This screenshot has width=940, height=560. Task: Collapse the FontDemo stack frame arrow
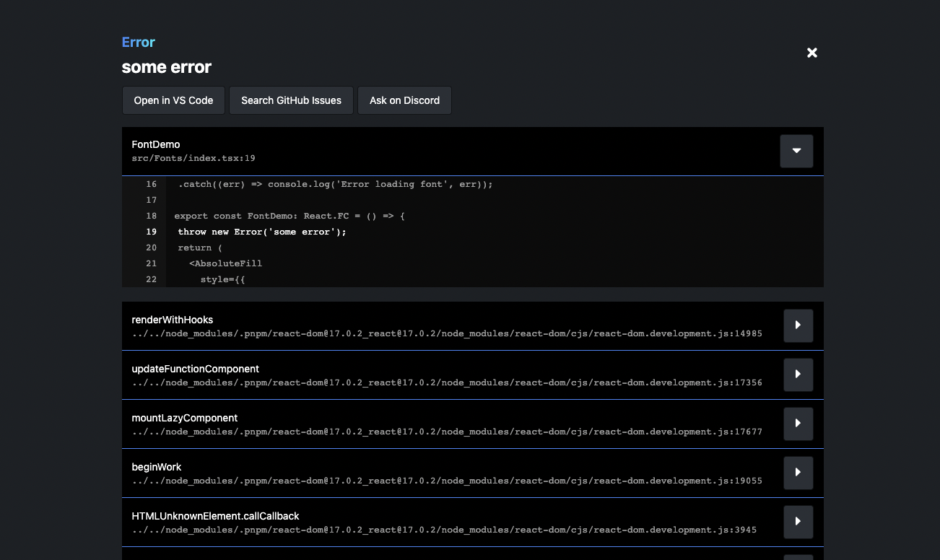[796, 151]
